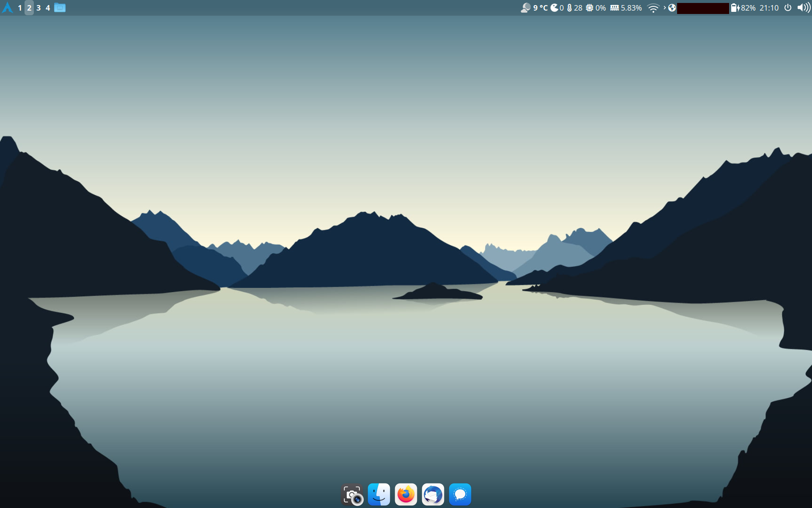Viewport: 812px width, 508px height.
Task: Switch to workspace 1
Action: click(x=19, y=8)
